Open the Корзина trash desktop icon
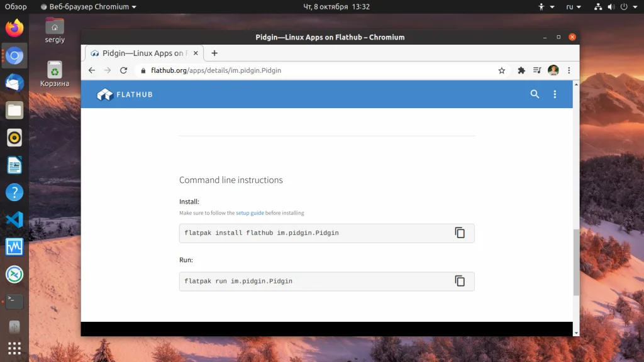 click(x=55, y=74)
